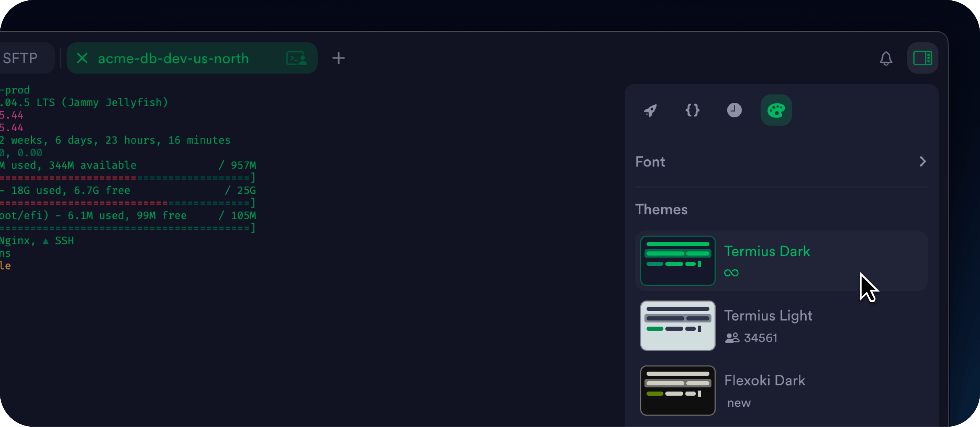
Task: Click the notifications bell icon
Action: tap(886, 58)
